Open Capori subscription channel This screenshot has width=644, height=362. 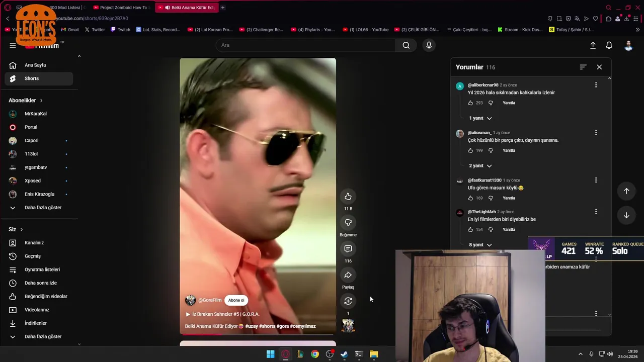(x=39, y=140)
